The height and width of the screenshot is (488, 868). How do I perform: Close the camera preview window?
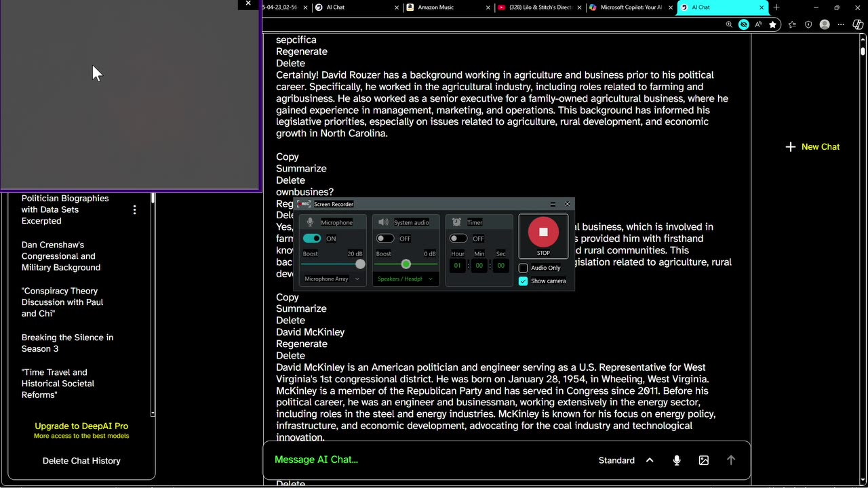(248, 4)
